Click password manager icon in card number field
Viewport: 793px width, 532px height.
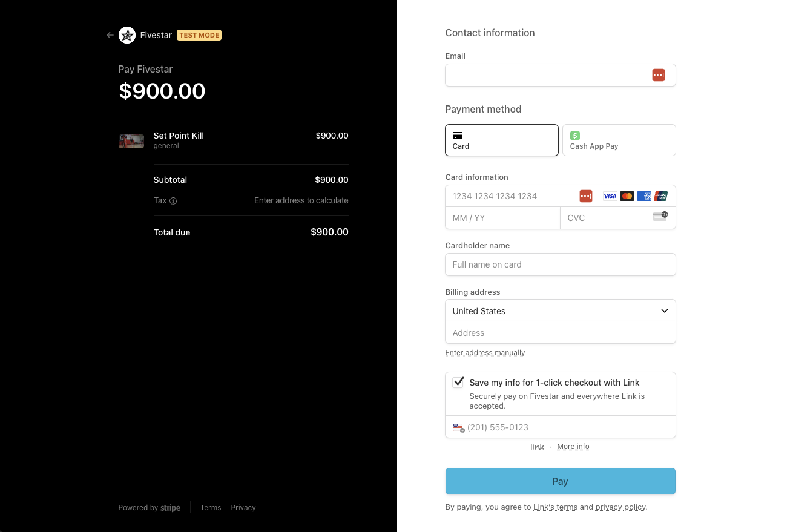(x=585, y=196)
